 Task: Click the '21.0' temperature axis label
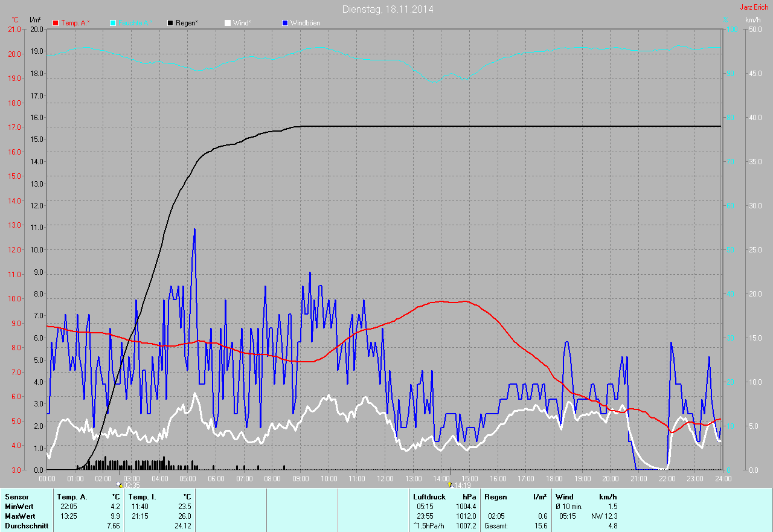[13, 29]
